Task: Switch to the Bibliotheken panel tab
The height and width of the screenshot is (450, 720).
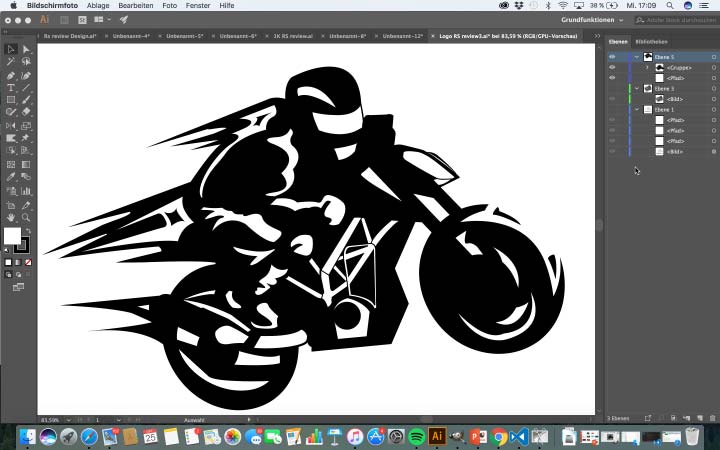Action: [651, 42]
